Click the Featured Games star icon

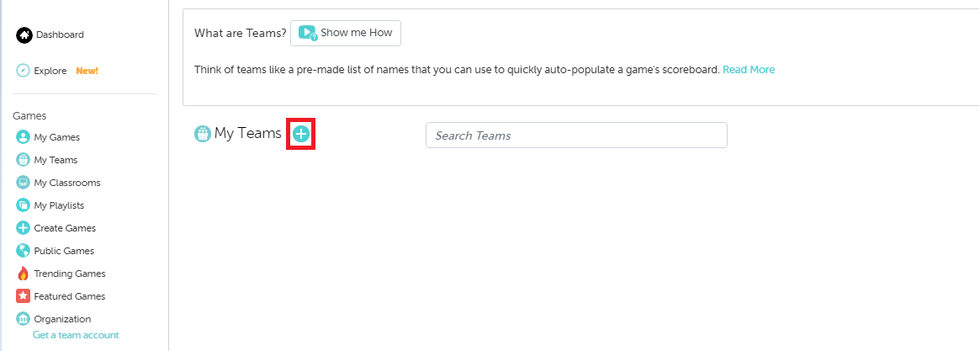pos(24,296)
